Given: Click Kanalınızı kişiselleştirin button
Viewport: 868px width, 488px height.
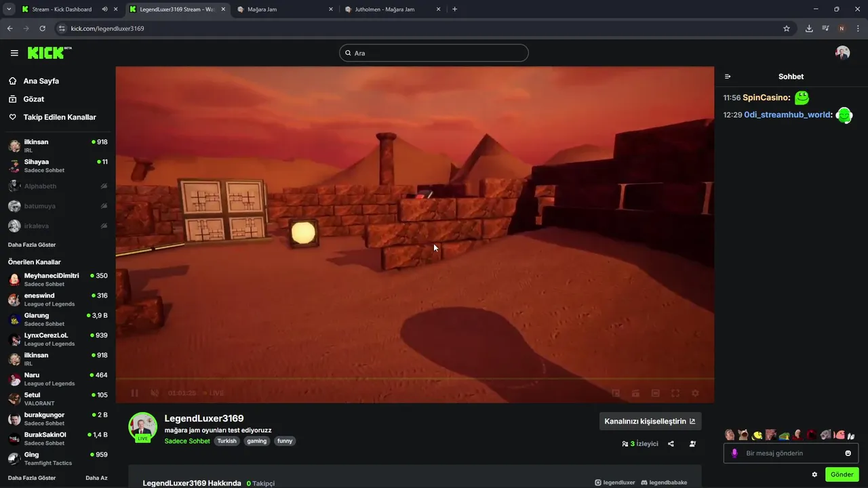Looking at the screenshot, I should coord(650,421).
